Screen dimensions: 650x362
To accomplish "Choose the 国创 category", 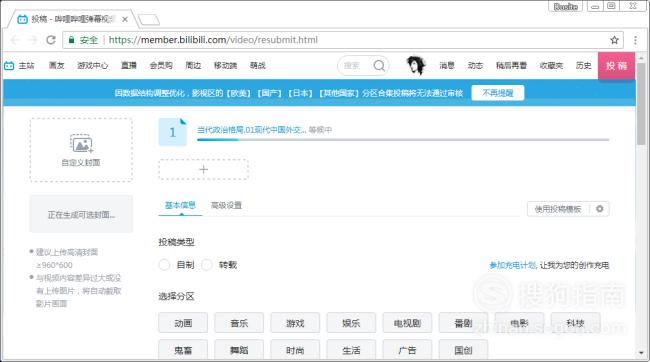I will [463, 350].
